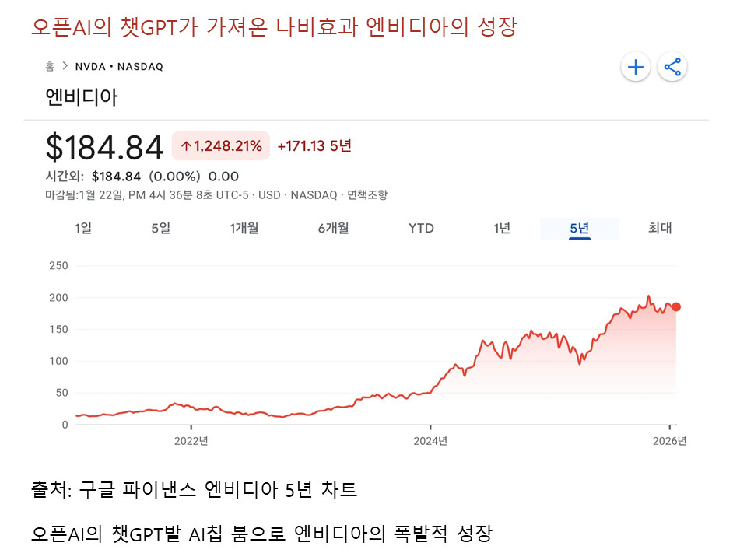Click the breadcrumb chevron after 홈
747x560 pixels.
pyautogui.click(x=65, y=67)
